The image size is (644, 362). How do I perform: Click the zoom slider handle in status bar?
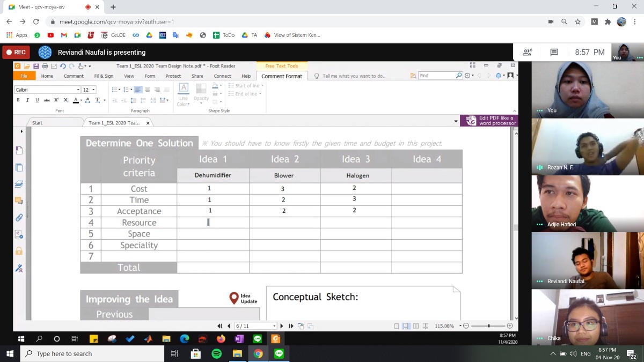point(488,326)
